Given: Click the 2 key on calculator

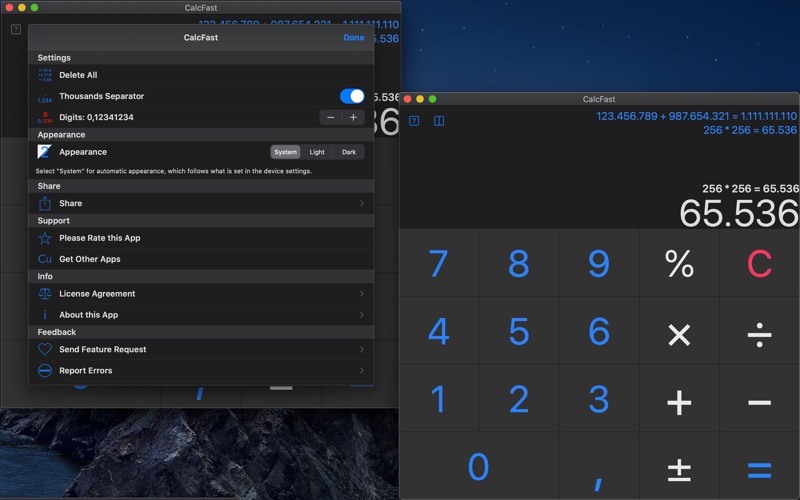Looking at the screenshot, I should 519,398.
